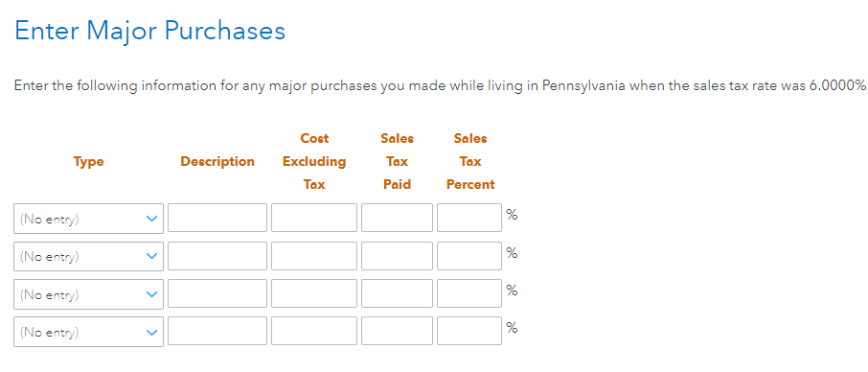This screenshot has width=868, height=372.
Task: Click the fourth row Description field
Action: click(217, 331)
